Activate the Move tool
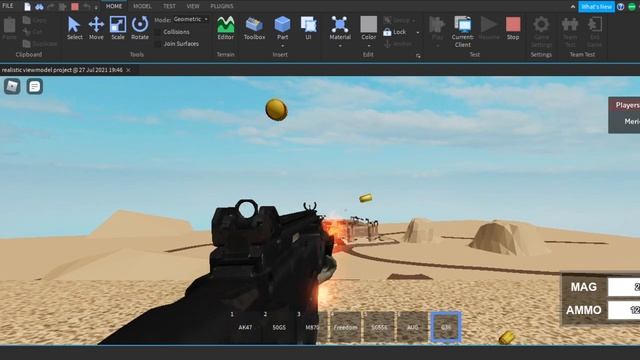The width and height of the screenshot is (640, 360). 96,28
